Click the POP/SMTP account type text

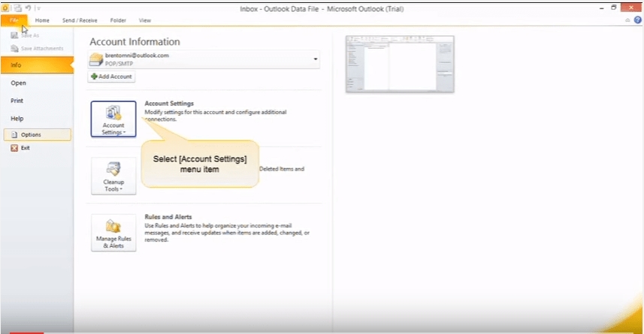pos(119,64)
